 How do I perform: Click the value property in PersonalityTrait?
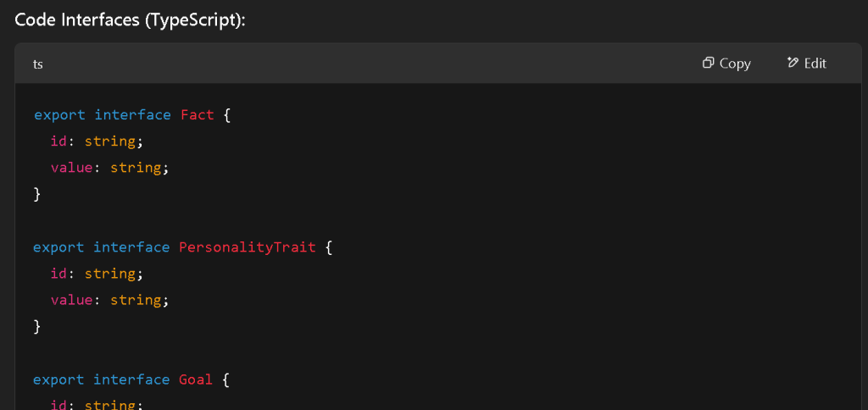71,300
